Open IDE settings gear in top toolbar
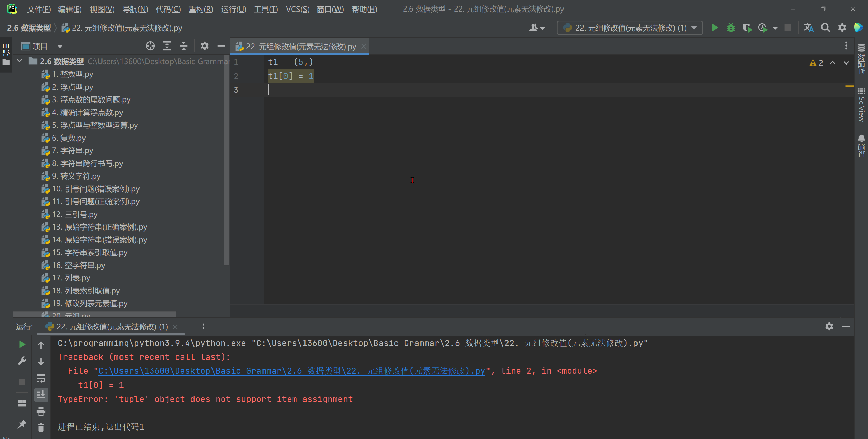This screenshot has height=439, width=868. (x=842, y=28)
